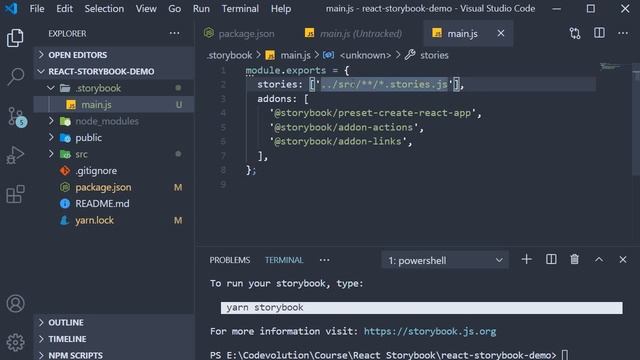The height and width of the screenshot is (360, 640).
Task: Maximize the terminal panel size
Action: (599, 260)
